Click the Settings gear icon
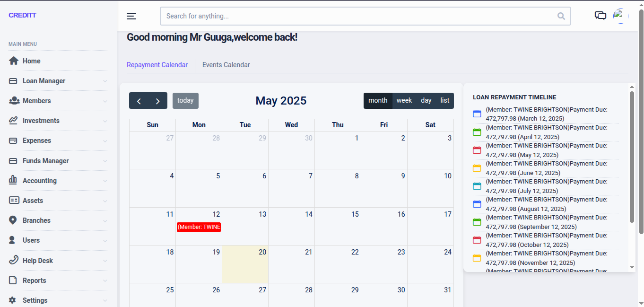Screen dimensions: 644x307 pos(13,300)
